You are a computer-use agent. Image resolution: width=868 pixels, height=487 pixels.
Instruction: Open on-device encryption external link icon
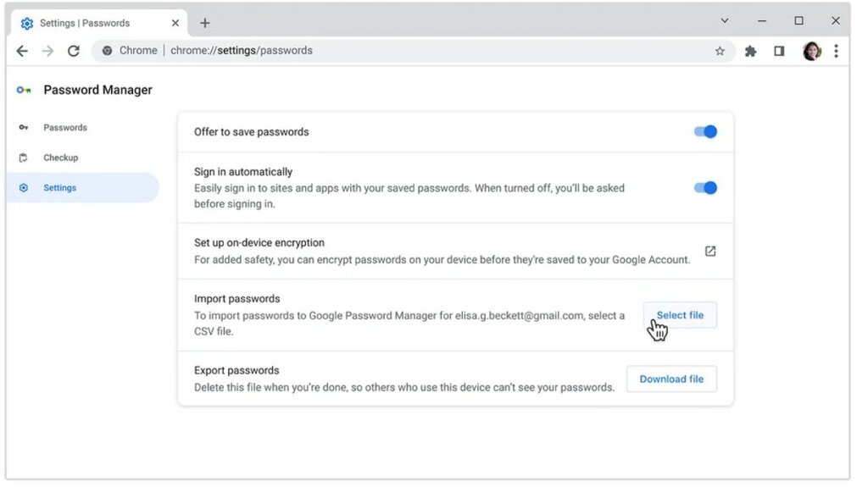point(710,252)
